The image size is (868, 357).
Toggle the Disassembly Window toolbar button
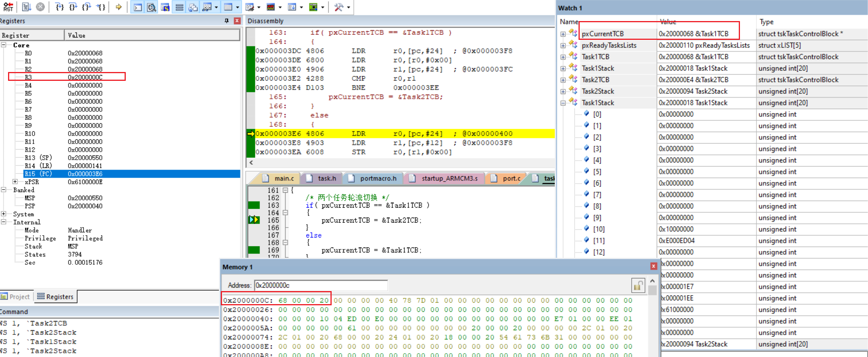coord(151,7)
